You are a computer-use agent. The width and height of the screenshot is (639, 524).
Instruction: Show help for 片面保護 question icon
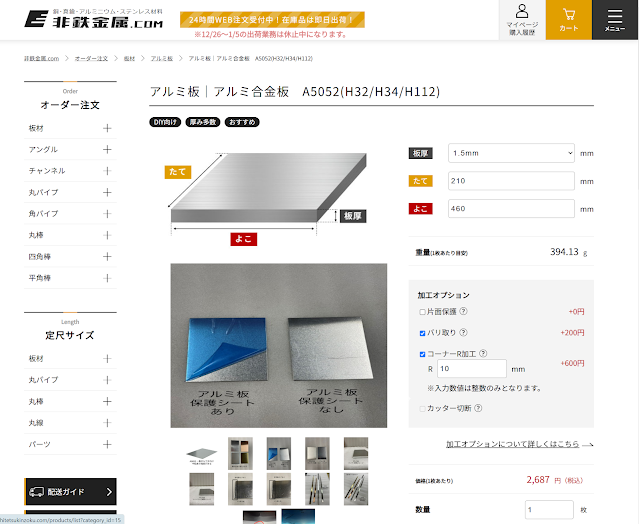point(463,311)
